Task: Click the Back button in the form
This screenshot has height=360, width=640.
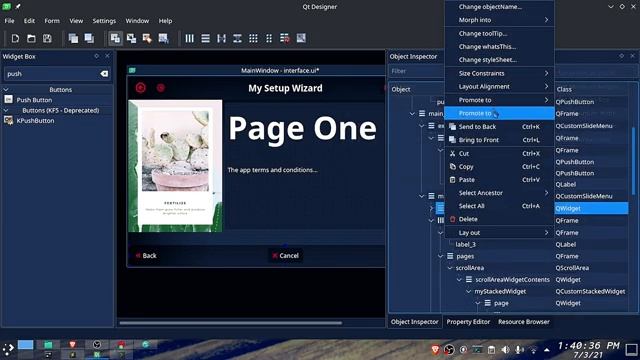Action: point(146,256)
